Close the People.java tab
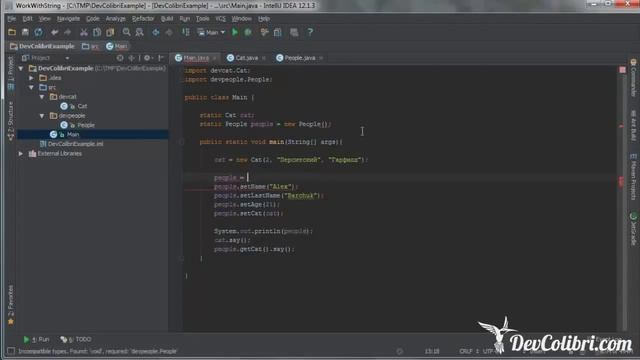This screenshot has height=360, width=640. coord(321,58)
